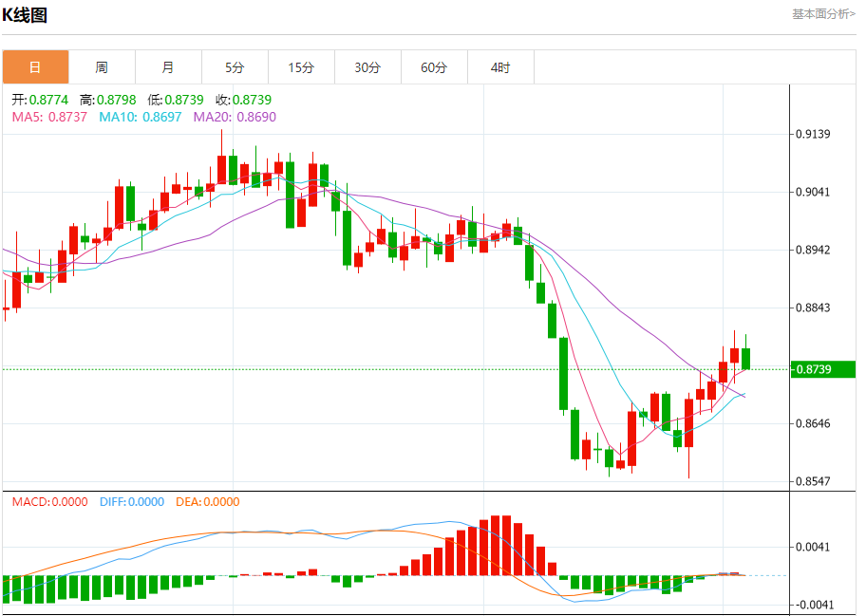The height and width of the screenshot is (616, 866).
Task: Open the 基本面分析> link
Action: click(823, 14)
